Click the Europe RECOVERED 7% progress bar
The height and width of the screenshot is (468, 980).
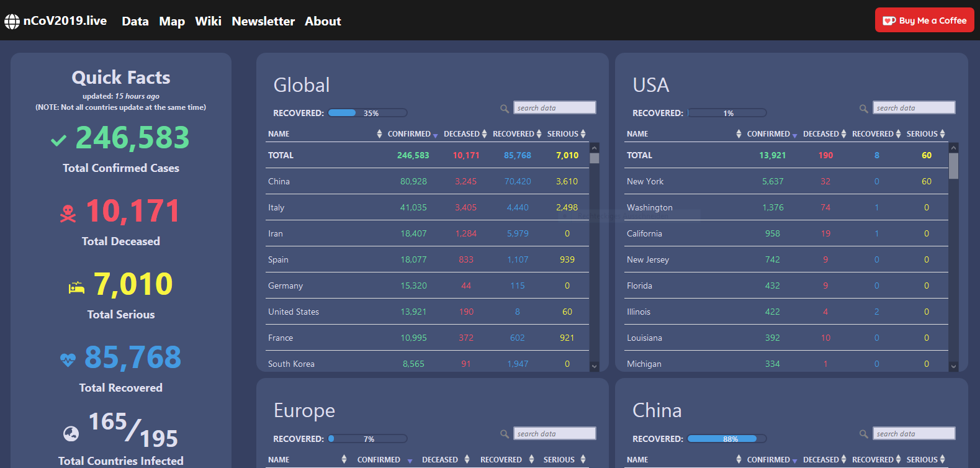click(367, 439)
